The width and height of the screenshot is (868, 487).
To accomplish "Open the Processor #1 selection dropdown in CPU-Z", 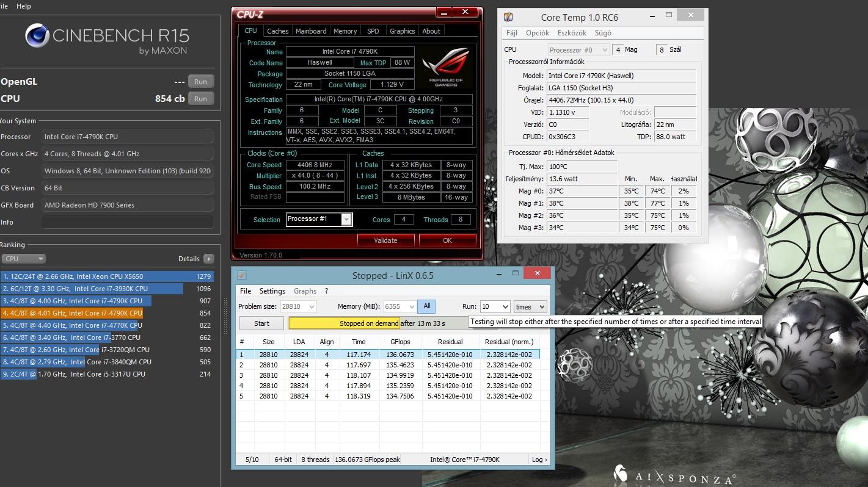I will click(346, 220).
